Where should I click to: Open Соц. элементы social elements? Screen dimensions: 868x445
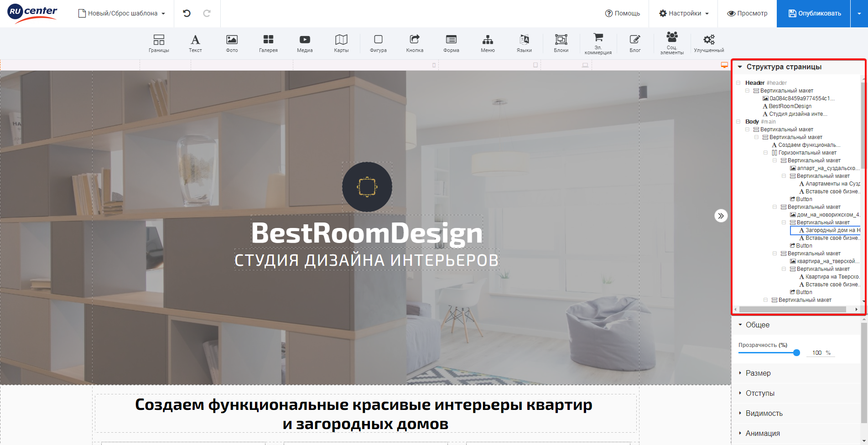[x=672, y=43]
